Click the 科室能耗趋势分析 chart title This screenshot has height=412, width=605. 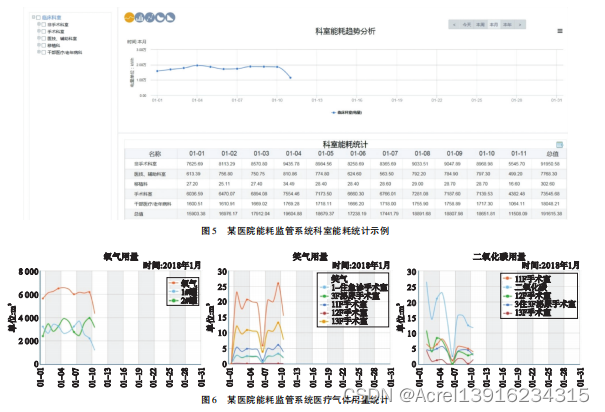tap(345, 31)
